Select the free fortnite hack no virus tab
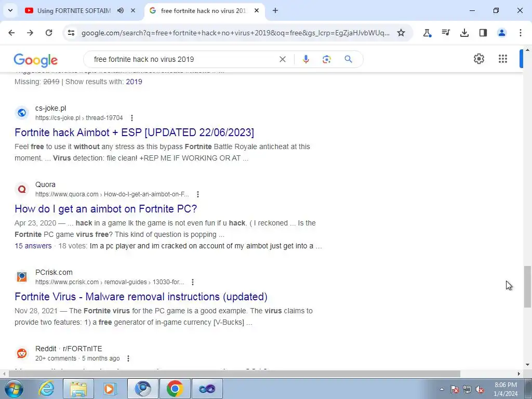This screenshot has width=532, height=399. (203, 10)
